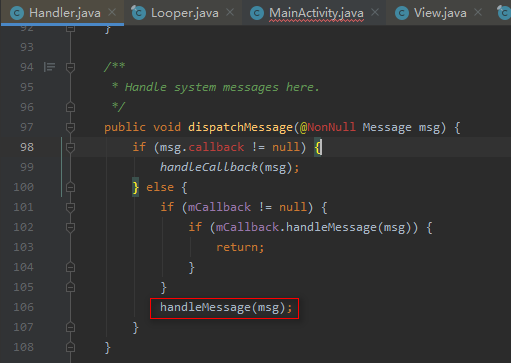Click line number 93 in the gutter
This screenshot has width=511, height=363.
pyautogui.click(x=27, y=47)
